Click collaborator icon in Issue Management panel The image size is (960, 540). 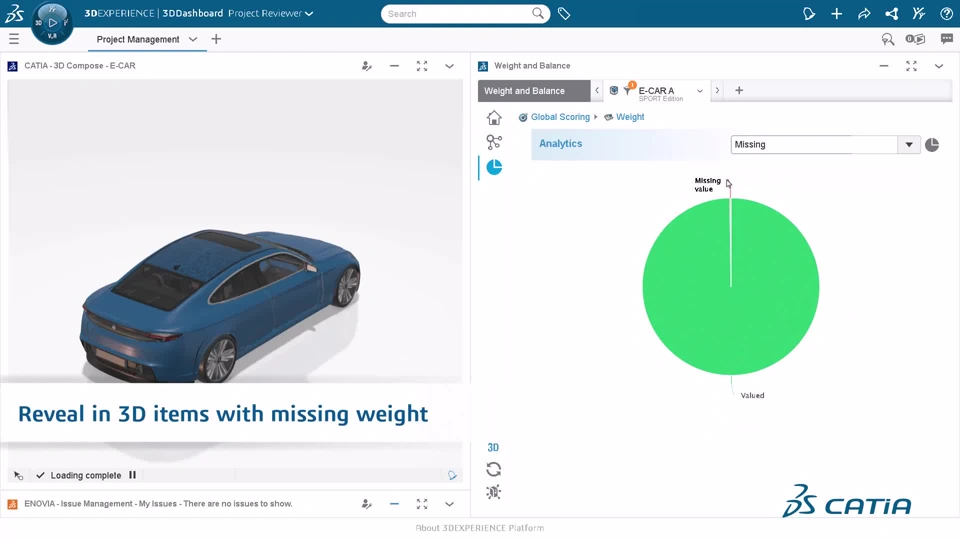click(367, 504)
